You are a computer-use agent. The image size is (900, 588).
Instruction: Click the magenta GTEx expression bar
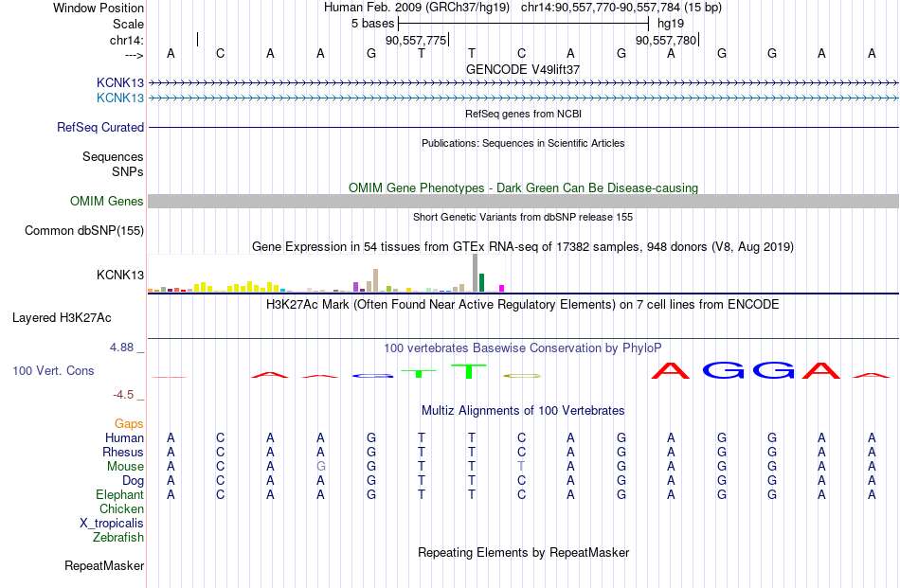502,289
